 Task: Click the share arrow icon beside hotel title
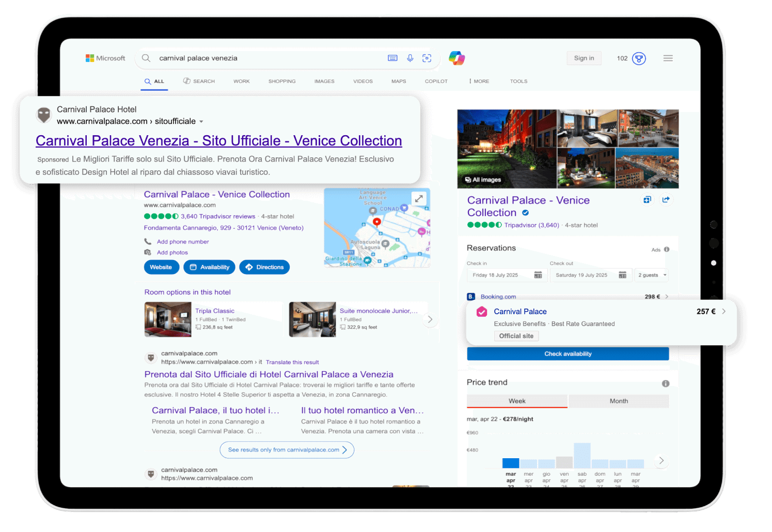[666, 200]
